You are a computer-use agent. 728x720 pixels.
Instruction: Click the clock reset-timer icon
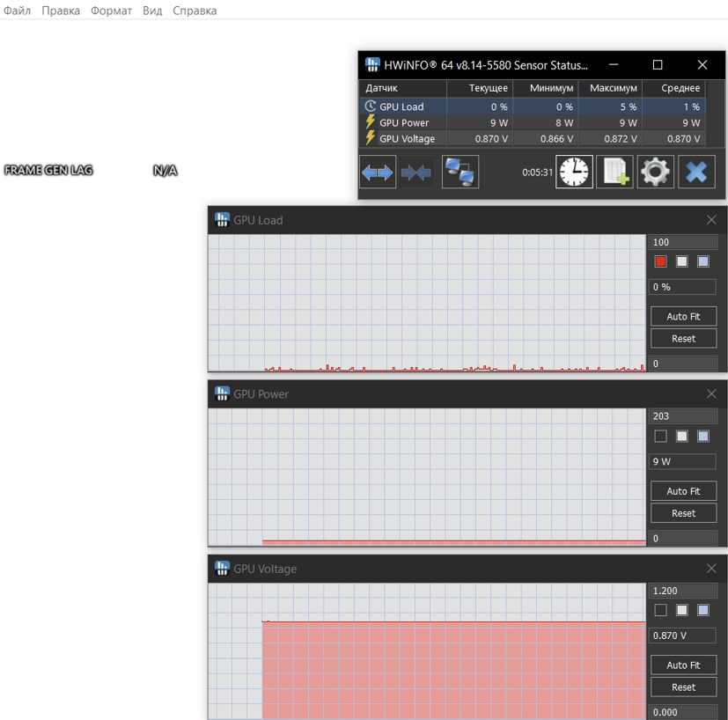point(574,173)
